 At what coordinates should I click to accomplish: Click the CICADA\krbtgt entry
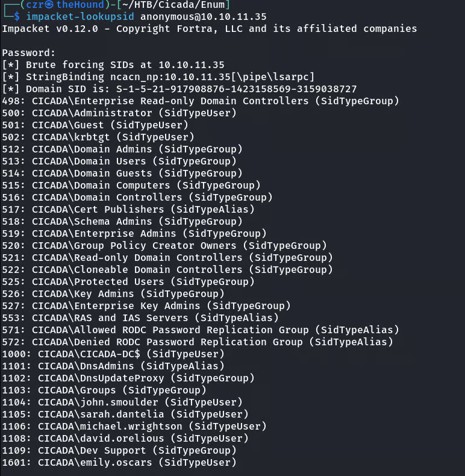pyautogui.click(x=104, y=137)
